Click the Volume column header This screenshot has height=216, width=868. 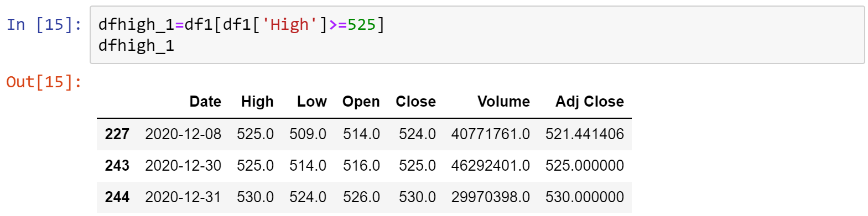tap(503, 102)
